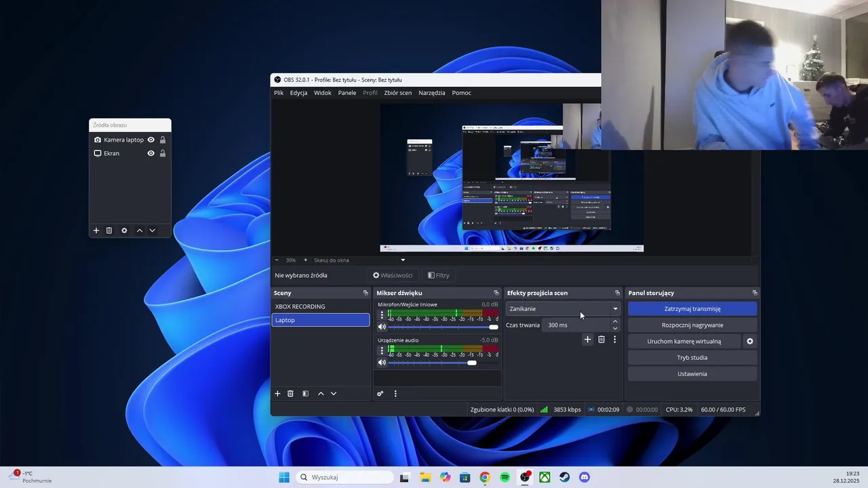Enable Tryb studia

pos(692,358)
